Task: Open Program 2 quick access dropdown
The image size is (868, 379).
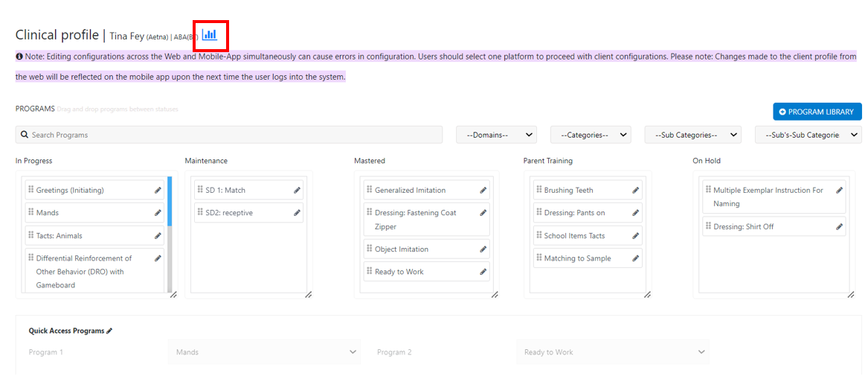Action: 613,352
